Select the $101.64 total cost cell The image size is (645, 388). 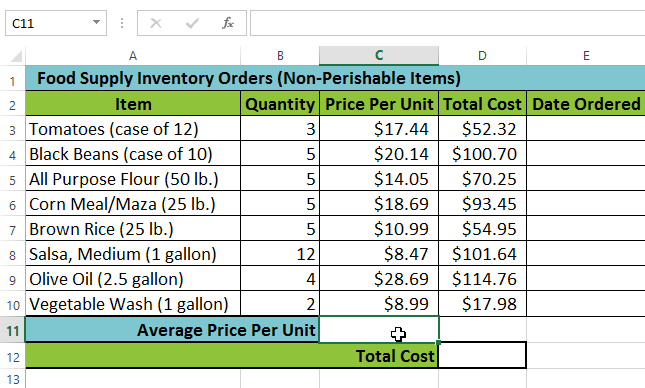(483, 253)
